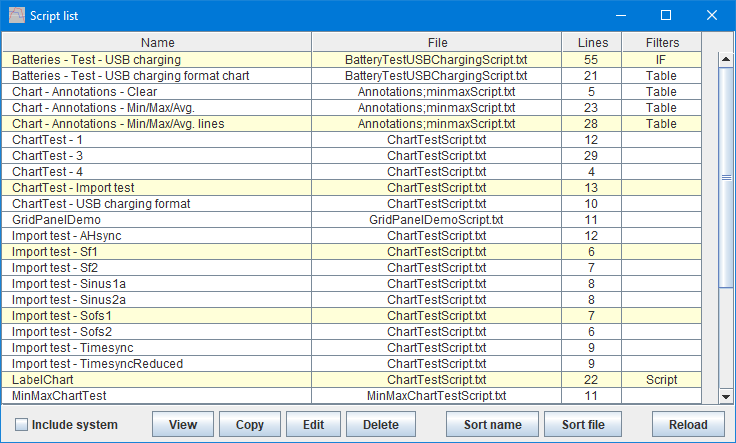This screenshot has height=443, width=736.
Task: Sort scripts with the Sort name button
Action: pyautogui.click(x=492, y=425)
